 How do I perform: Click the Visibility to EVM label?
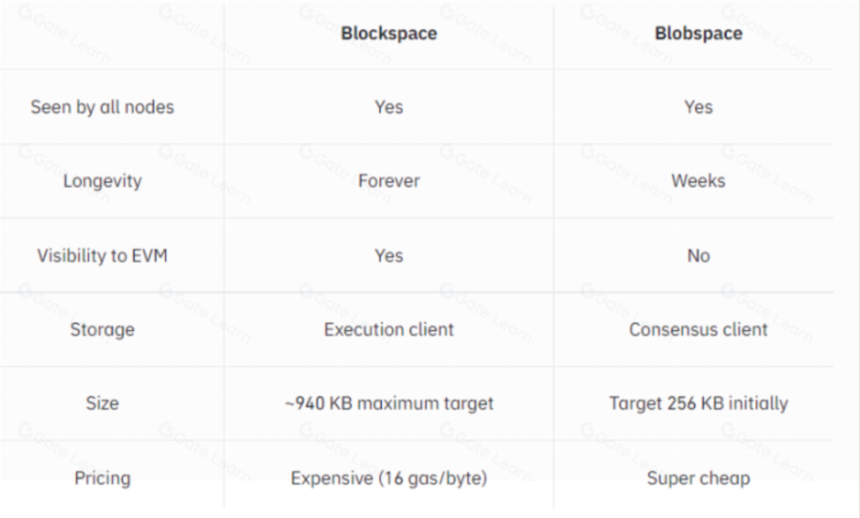click(102, 256)
